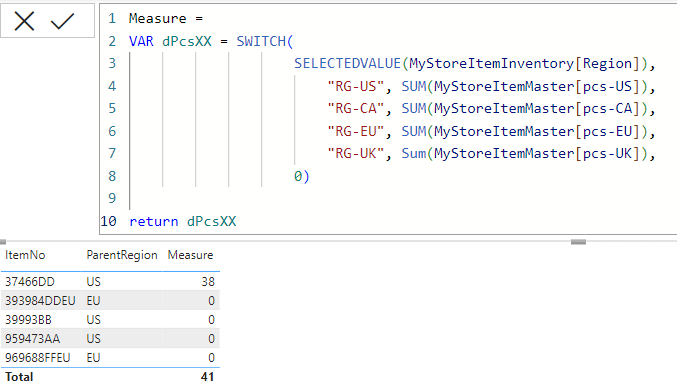Screen dimensions: 677x388
Task: Click the Total row label
Action: coord(19,377)
